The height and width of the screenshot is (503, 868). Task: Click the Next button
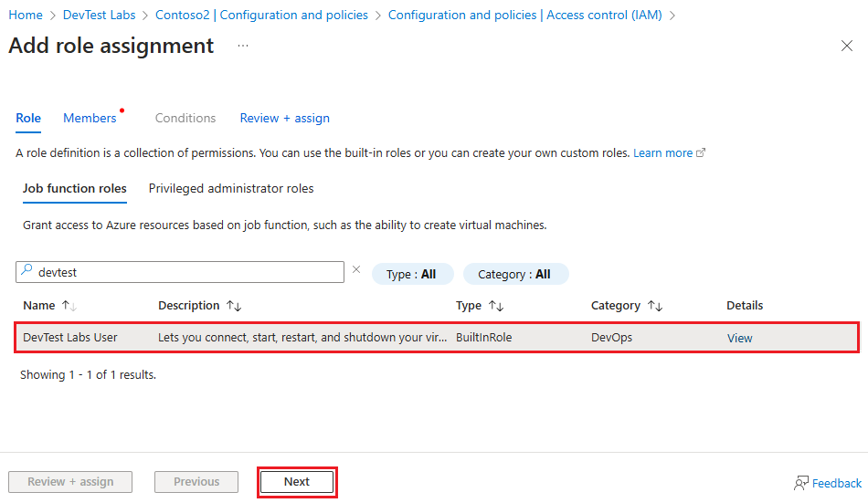(297, 482)
